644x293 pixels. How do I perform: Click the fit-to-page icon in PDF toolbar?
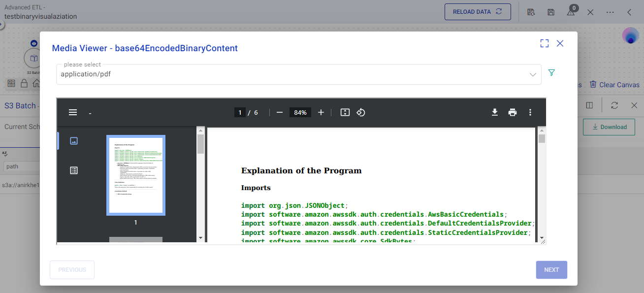coord(345,112)
